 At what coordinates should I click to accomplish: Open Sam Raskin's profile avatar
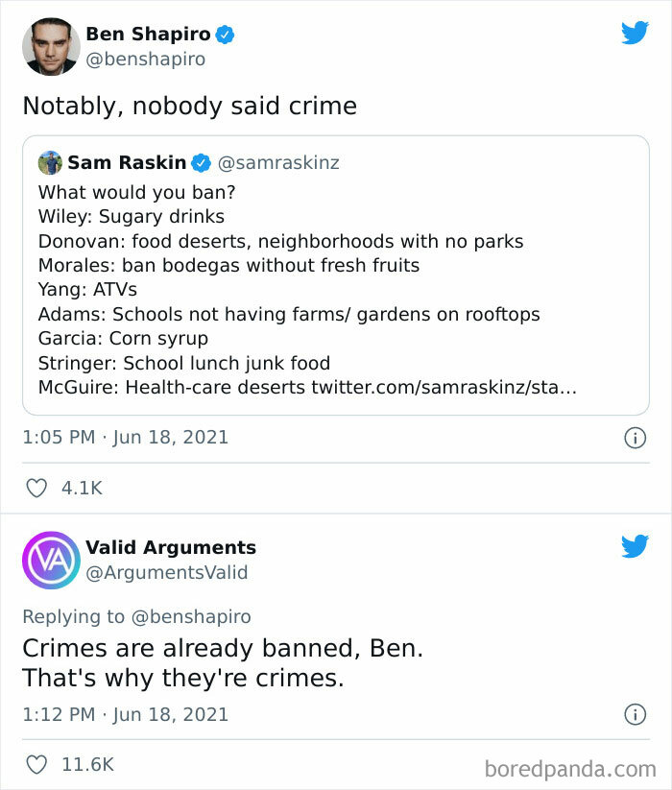click(x=51, y=161)
